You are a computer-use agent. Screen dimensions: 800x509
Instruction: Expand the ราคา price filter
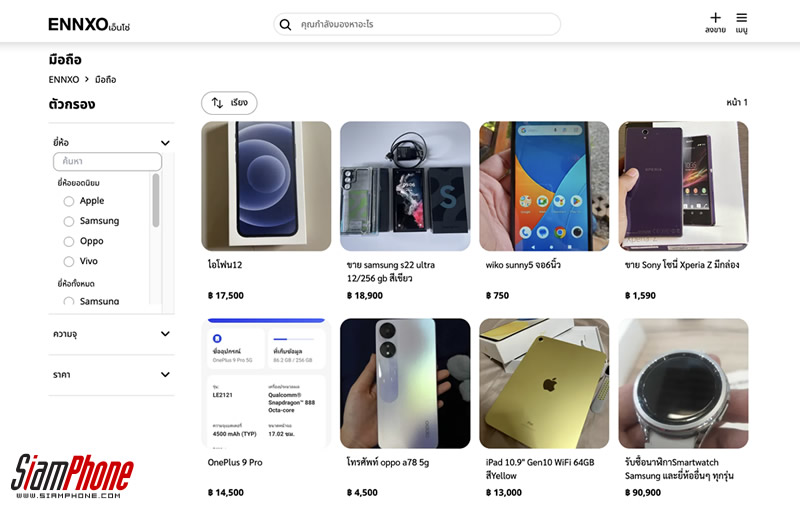pyautogui.click(x=165, y=374)
